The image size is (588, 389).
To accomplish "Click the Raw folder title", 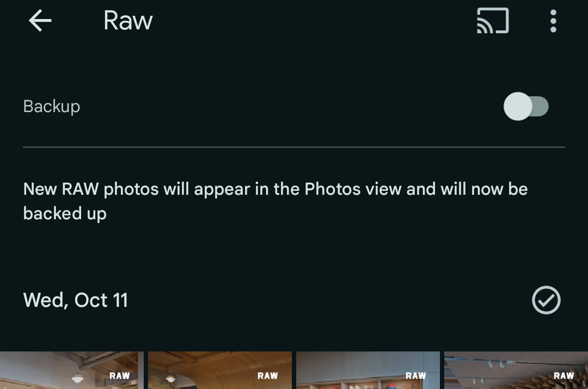I will point(128,21).
